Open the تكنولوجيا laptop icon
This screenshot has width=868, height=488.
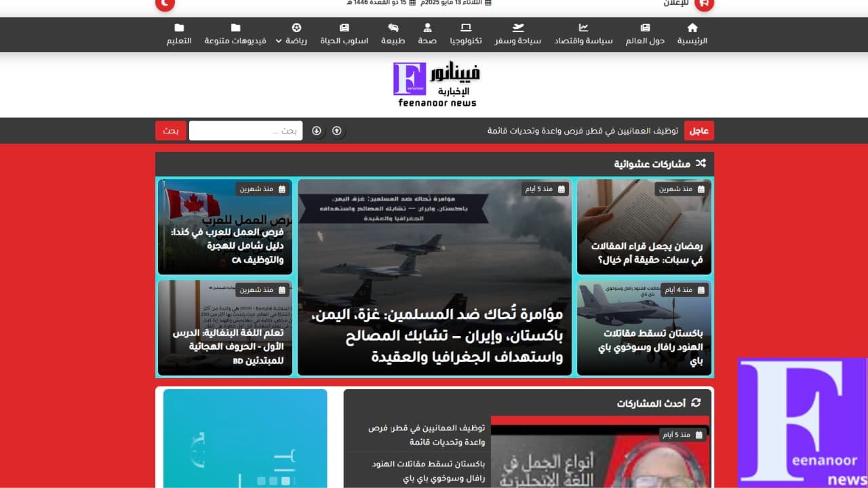(466, 28)
